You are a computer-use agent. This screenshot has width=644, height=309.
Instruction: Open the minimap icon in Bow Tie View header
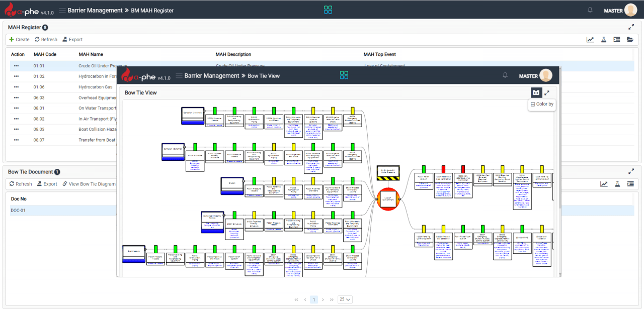tap(535, 92)
